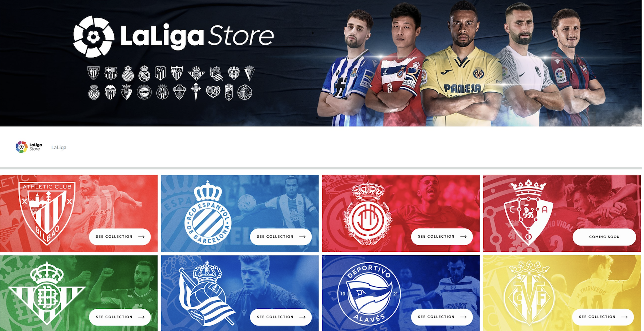This screenshot has width=644, height=331.
Task: Click the Real Madrid crest in the banner
Action: click(x=144, y=73)
